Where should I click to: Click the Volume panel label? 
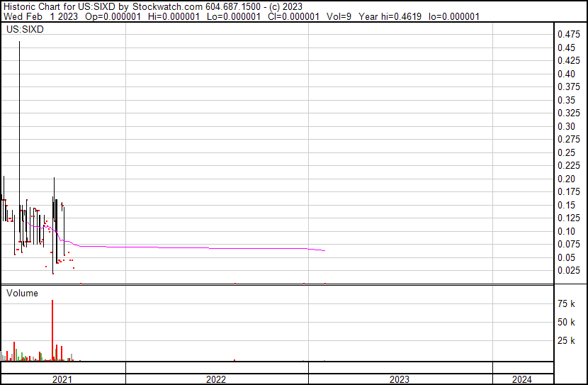[22, 293]
